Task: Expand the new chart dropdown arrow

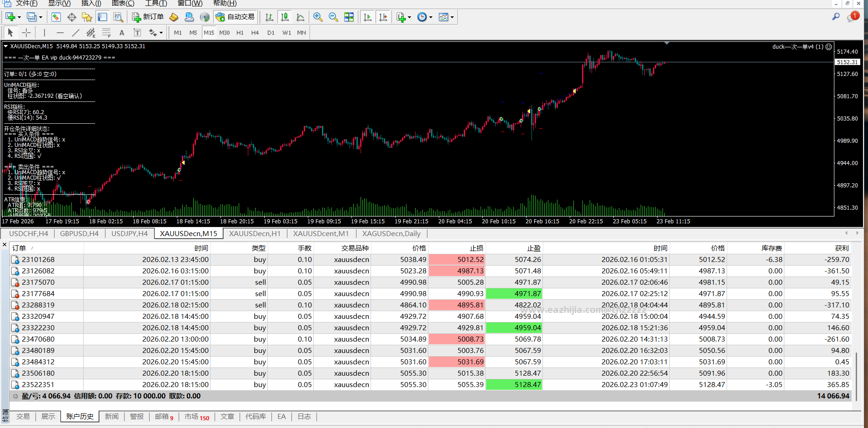Action: click(19, 18)
